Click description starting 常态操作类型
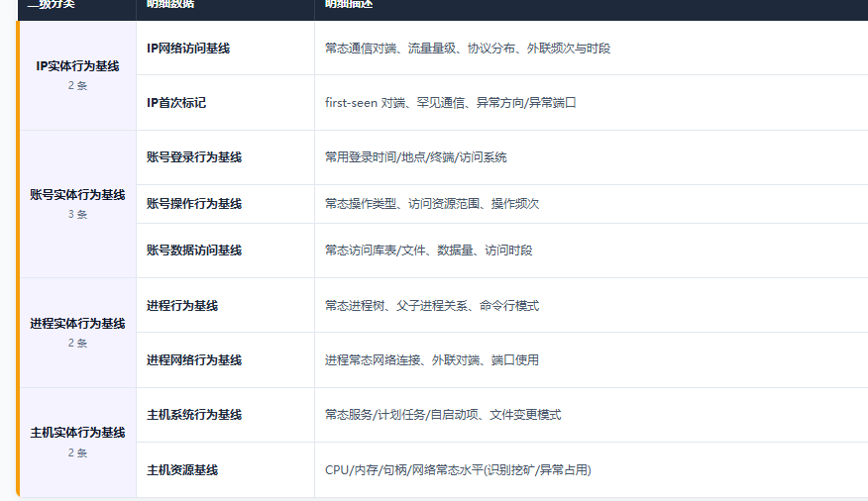Image resolution: width=868 pixels, height=501 pixels. [x=432, y=204]
